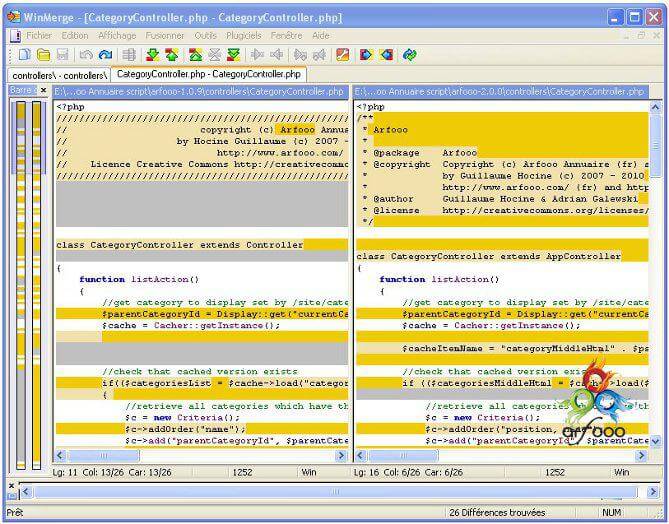Close the bottom diff pane with X
669x524 pixels.
(x=12, y=486)
